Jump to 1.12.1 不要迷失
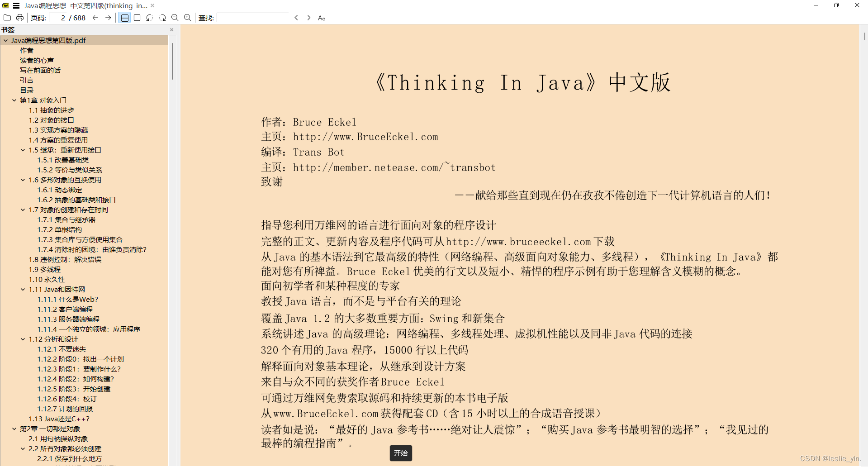Screen dimensions: 868x467 pyautogui.click(x=62, y=349)
